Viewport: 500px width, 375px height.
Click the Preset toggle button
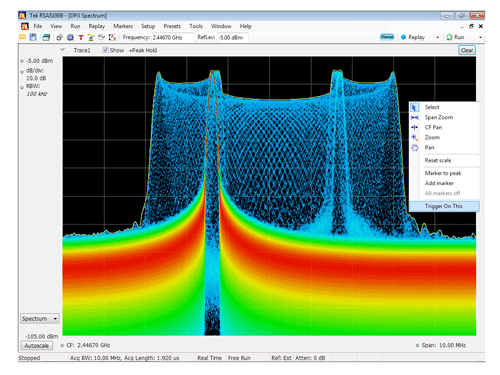[387, 37]
